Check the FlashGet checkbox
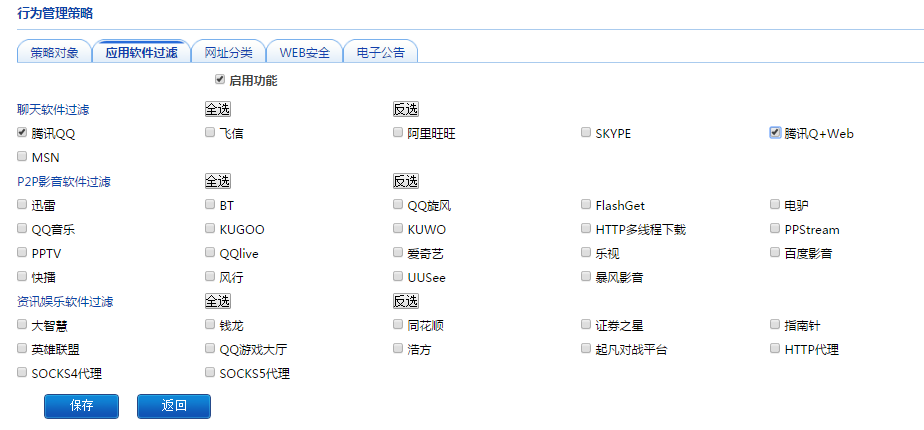Image resolution: width=924 pixels, height=430 pixels. tap(586, 204)
